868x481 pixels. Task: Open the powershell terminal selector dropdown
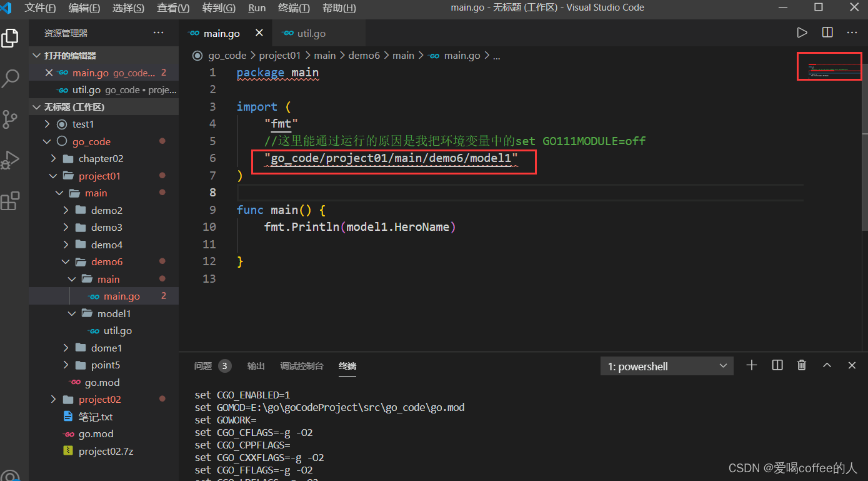pos(666,366)
